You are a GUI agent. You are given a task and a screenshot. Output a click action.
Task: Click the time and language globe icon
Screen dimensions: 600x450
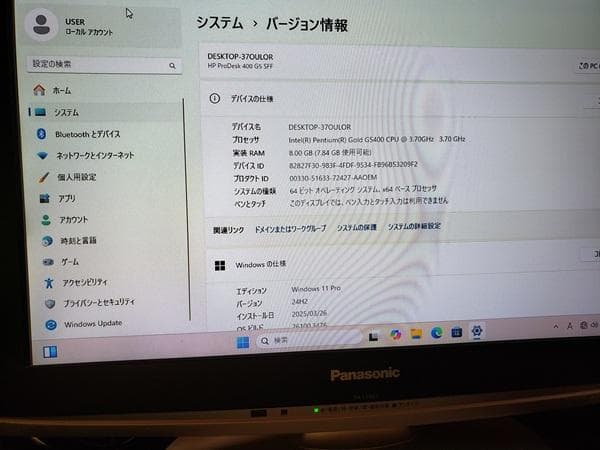coord(47,241)
